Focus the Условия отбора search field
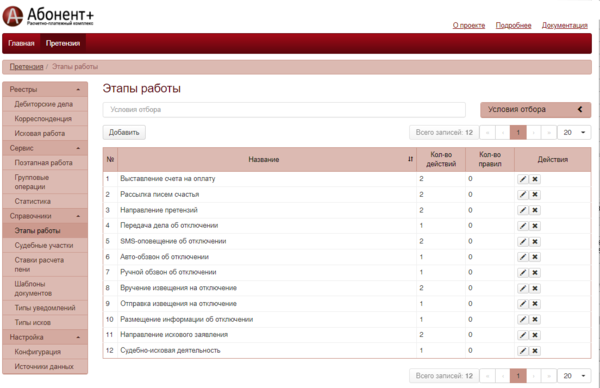 click(x=284, y=109)
